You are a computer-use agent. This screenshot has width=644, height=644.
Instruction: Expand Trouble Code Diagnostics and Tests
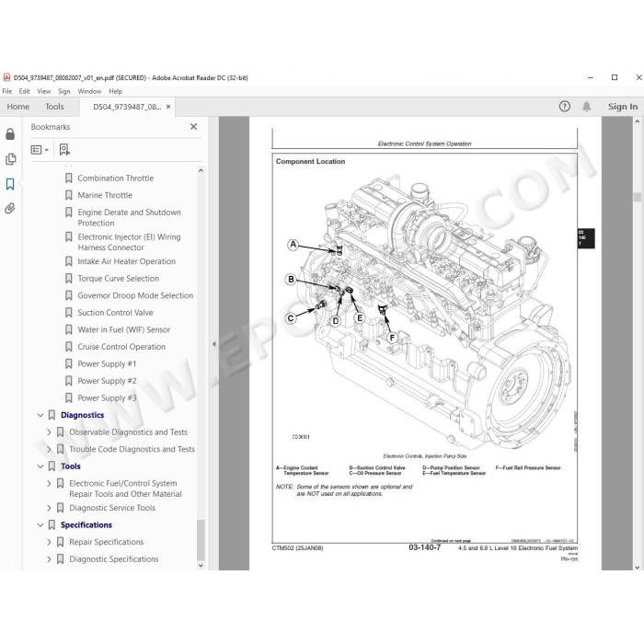49,449
